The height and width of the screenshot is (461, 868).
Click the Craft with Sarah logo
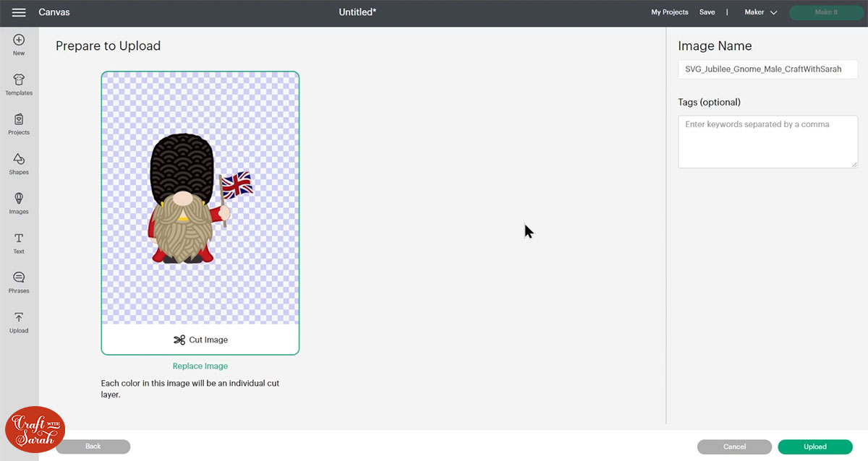35,429
